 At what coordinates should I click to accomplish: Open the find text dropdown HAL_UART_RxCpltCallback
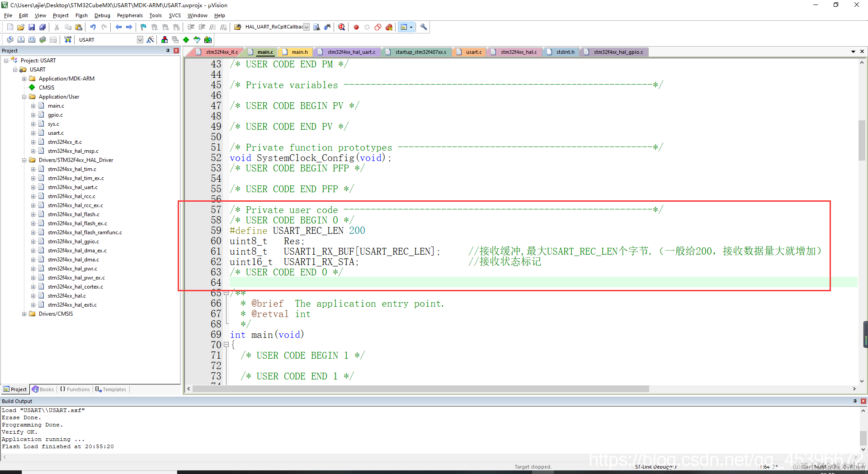307,27
